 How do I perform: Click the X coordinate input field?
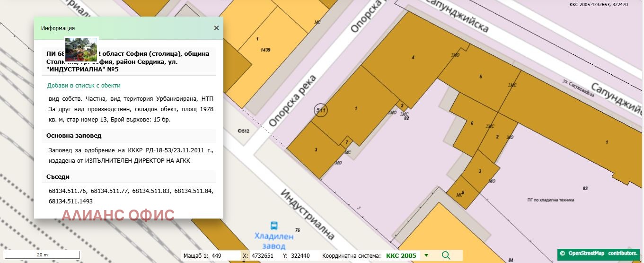(x=263, y=255)
